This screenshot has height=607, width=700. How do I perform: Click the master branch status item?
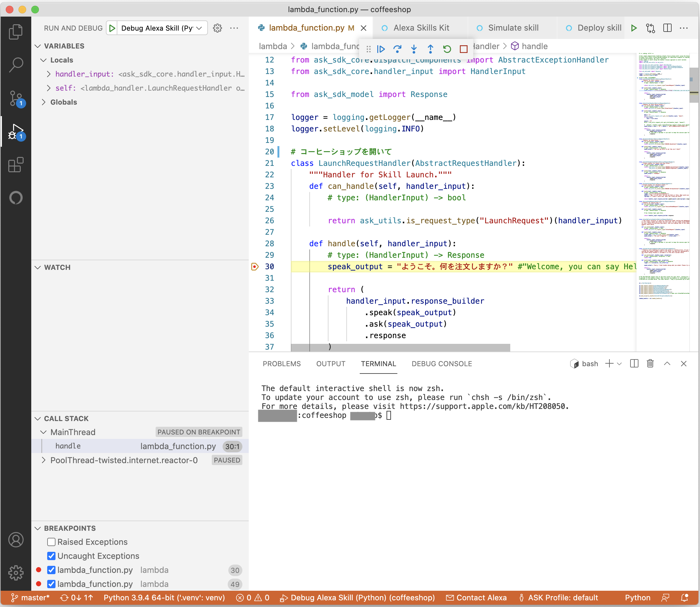click(x=31, y=598)
